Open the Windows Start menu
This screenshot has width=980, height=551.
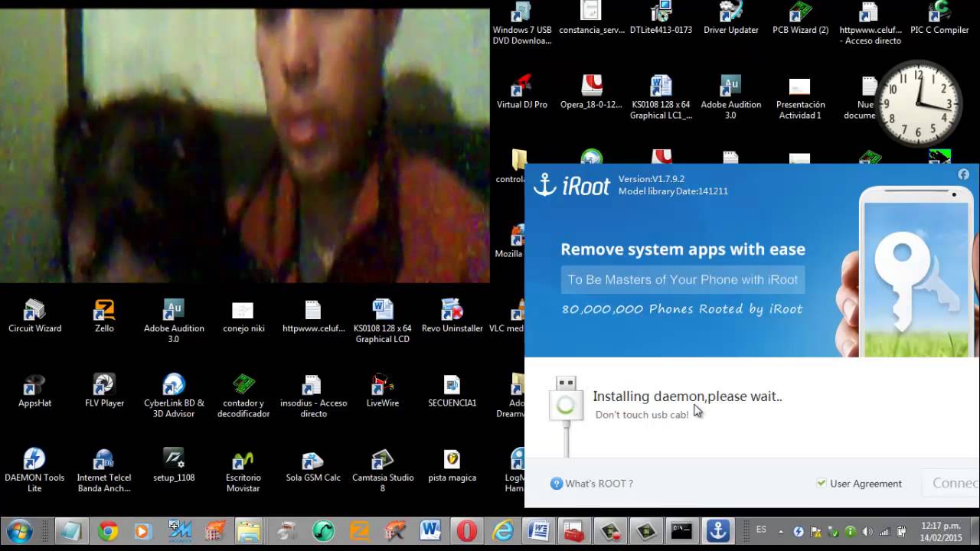(x=19, y=530)
